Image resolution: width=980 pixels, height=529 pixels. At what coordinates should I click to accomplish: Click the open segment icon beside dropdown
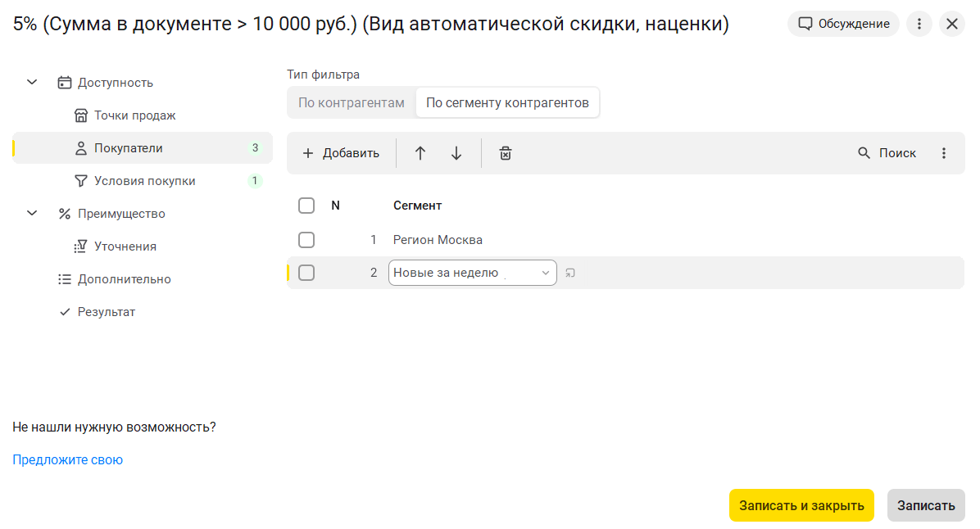pos(570,273)
